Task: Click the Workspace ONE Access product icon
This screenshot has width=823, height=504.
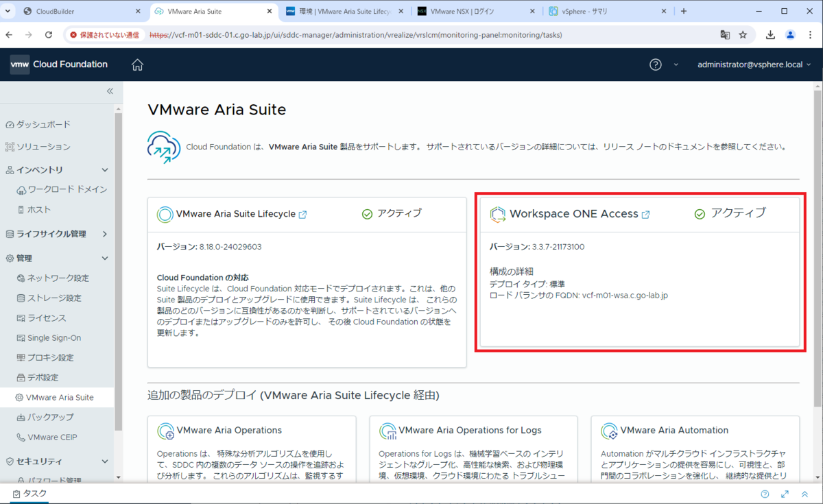Action: click(x=498, y=215)
